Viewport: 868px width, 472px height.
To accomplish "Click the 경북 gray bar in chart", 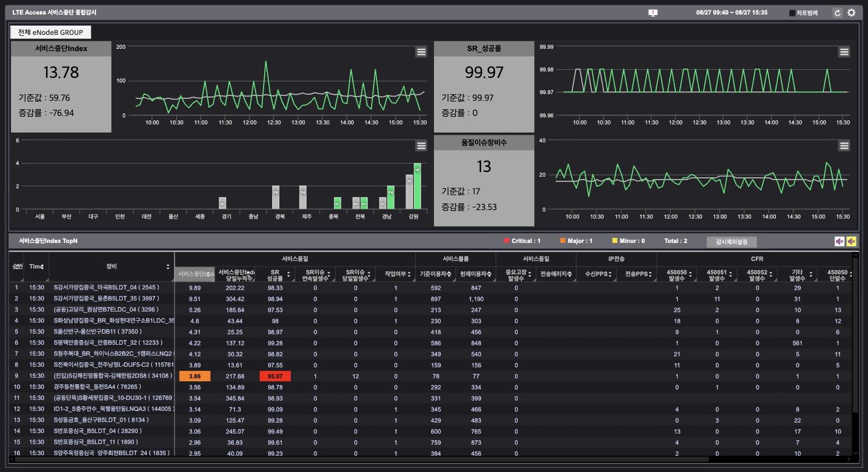I will pyautogui.click(x=276, y=198).
